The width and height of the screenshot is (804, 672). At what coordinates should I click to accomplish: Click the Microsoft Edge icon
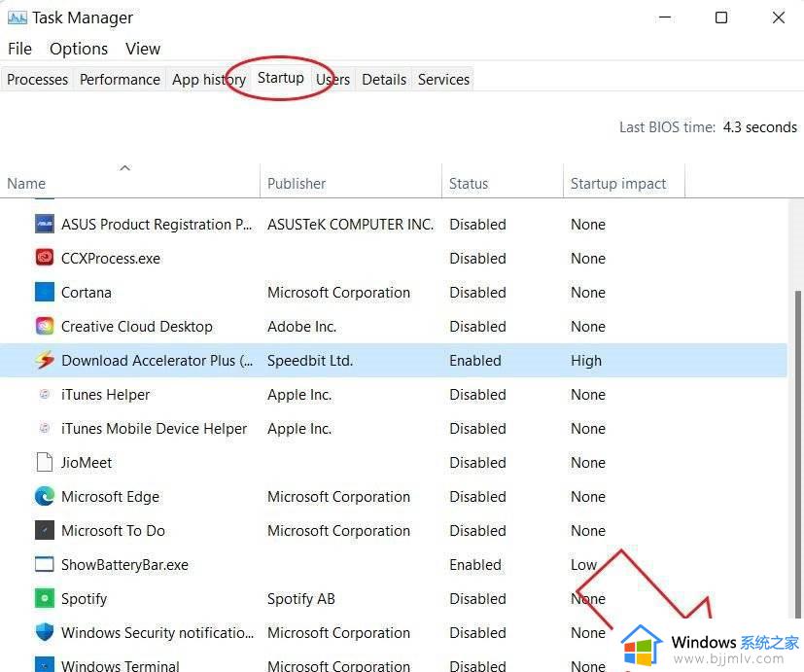click(45, 496)
